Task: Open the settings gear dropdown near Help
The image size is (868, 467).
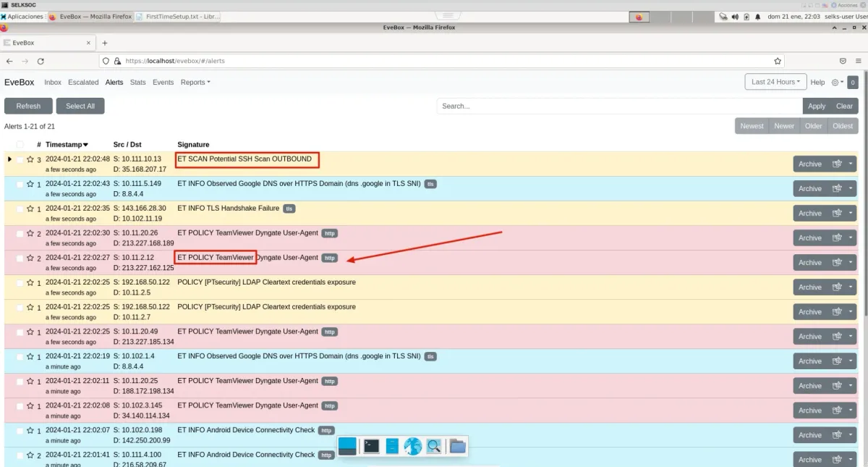Action: click(836, 83)
